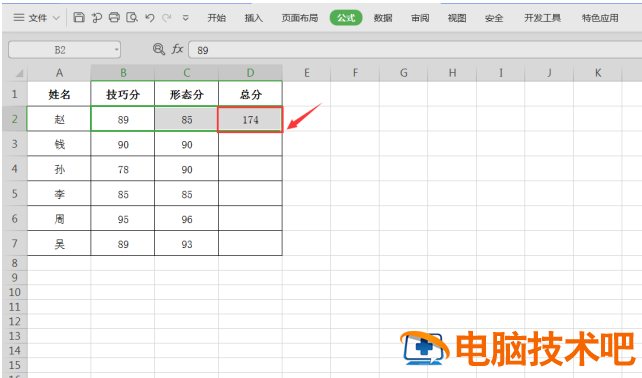642x378 pixels.
Task: Switch to the 页面布局 tab
Action: tap(300, 18)
